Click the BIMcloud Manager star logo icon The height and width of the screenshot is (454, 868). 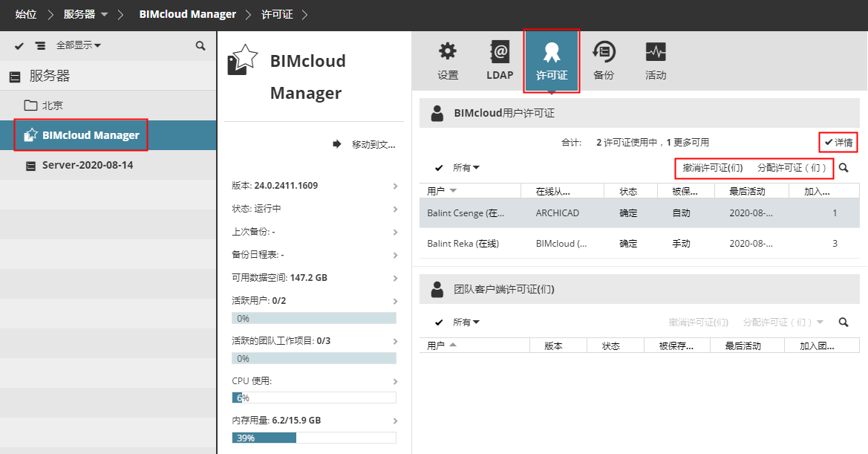tap(243, 59)
